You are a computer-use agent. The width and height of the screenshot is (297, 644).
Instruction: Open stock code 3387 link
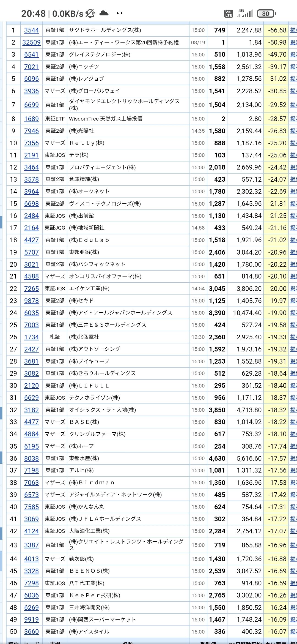click(31, 545)
